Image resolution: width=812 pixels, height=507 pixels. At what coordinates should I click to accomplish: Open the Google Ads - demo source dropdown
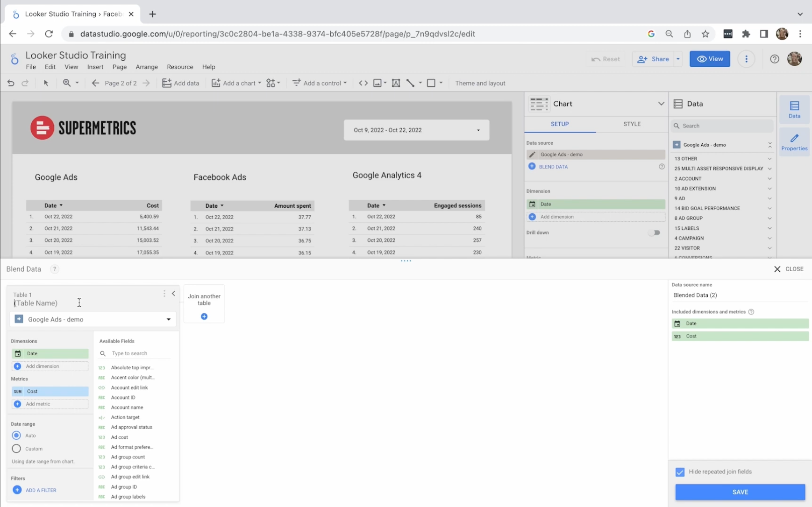93,319
